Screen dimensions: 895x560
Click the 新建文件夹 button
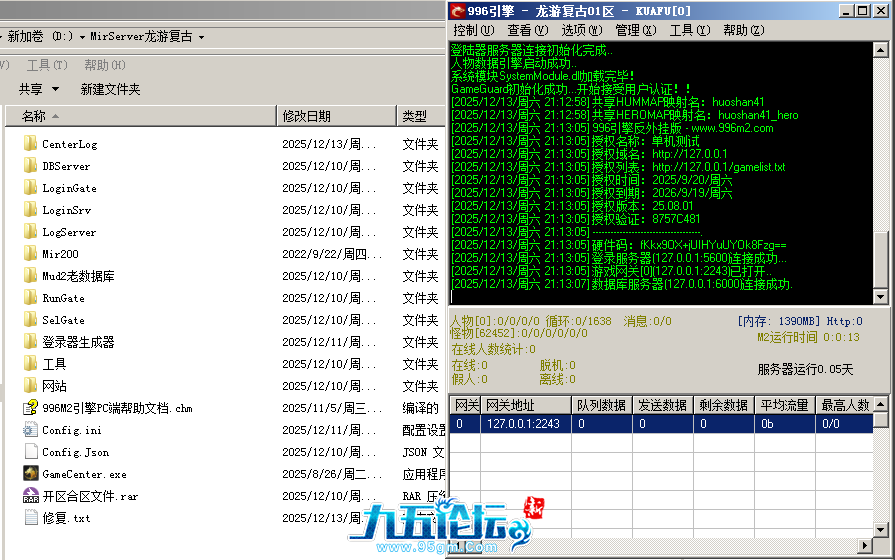pos(110,89)
